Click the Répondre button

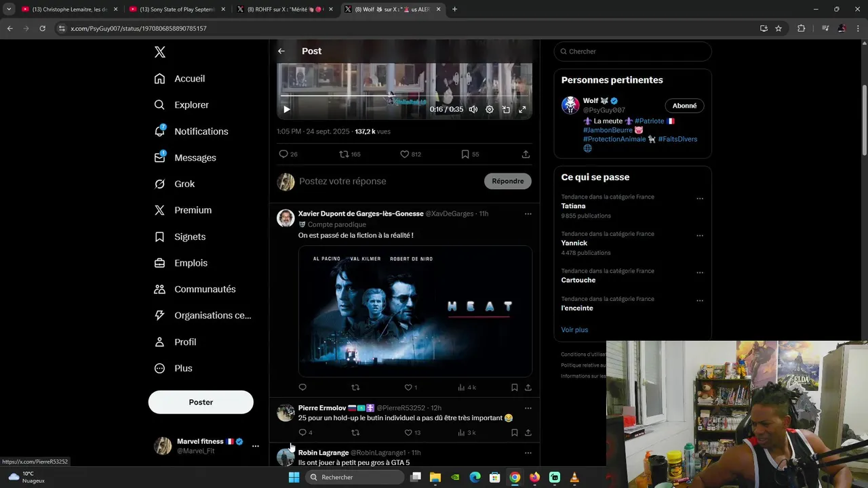point(508,181)
